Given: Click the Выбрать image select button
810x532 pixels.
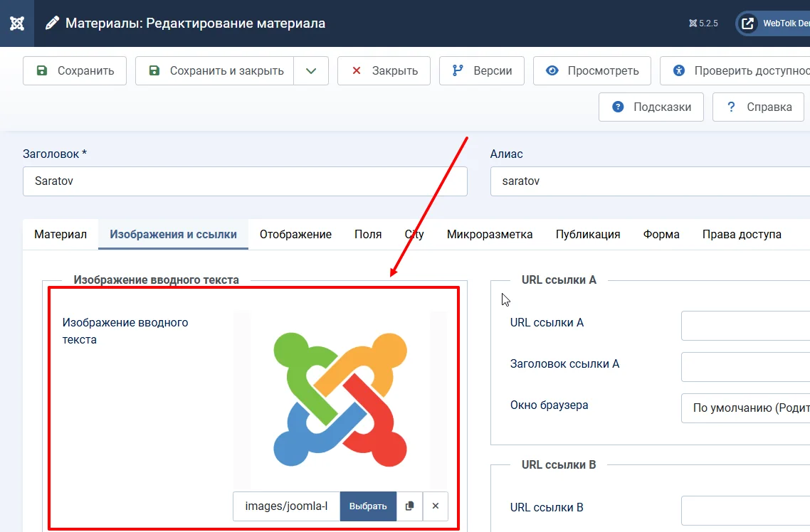Looking at the screenshot, I should tap(368, 506).
